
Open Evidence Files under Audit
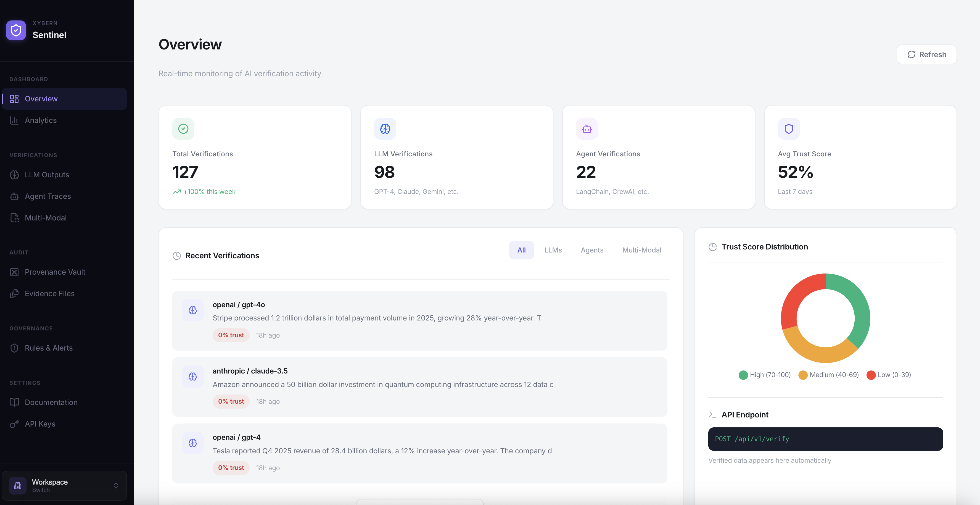click(49, 293)
